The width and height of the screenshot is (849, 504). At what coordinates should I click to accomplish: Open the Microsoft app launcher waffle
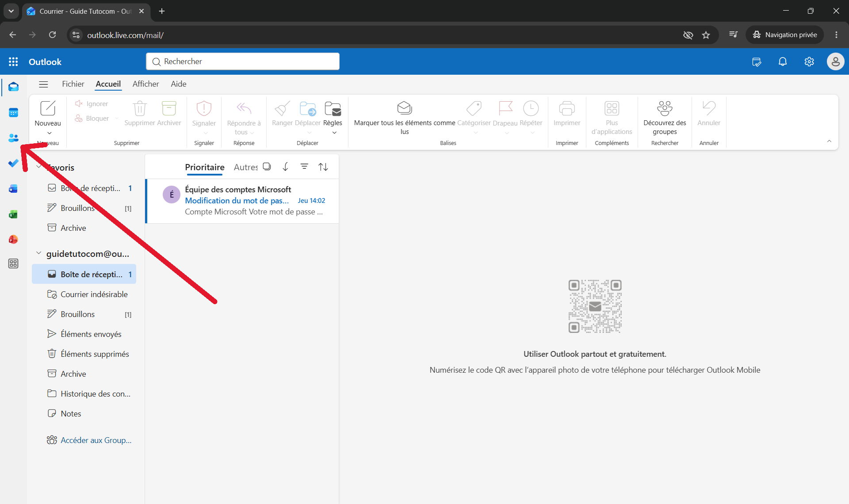point(13,62)
